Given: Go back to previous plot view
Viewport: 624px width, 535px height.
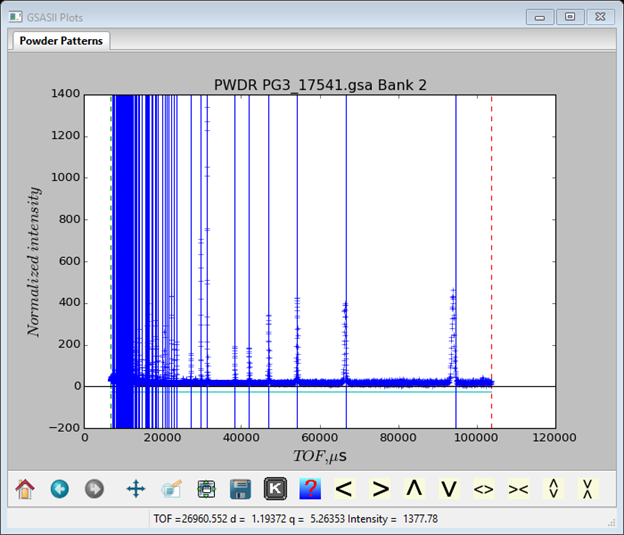Looking at the screenshot, I should point(60,489).
